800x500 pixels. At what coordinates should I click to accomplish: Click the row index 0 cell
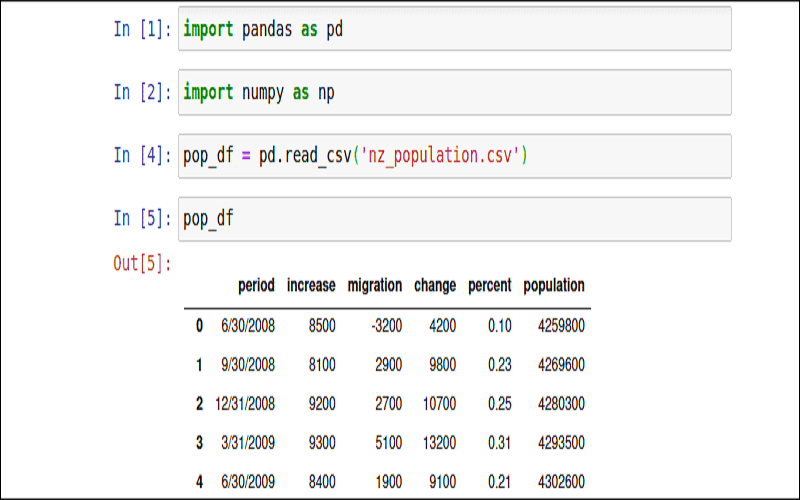coord(199,326)
